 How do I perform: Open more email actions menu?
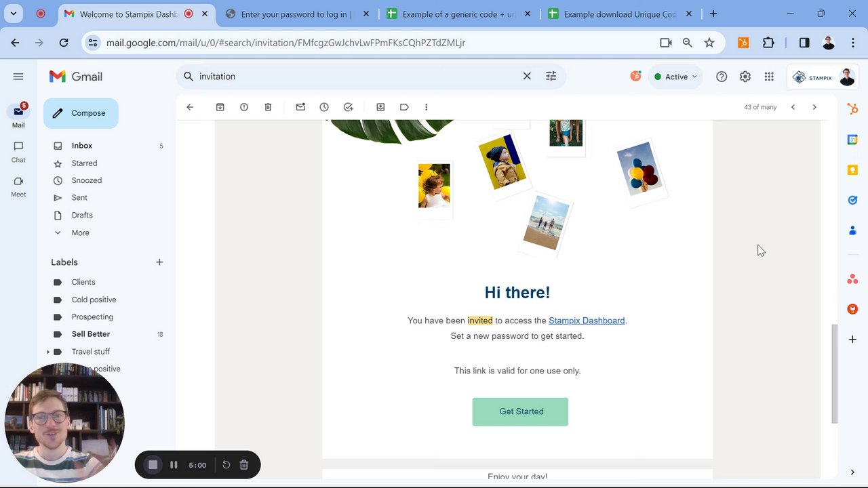tap(426, 107)
